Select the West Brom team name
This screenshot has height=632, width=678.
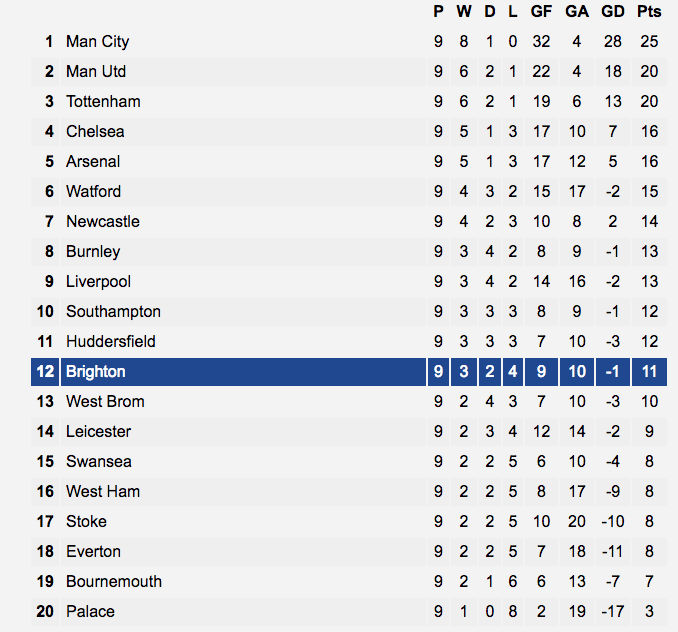click(105, 402)
